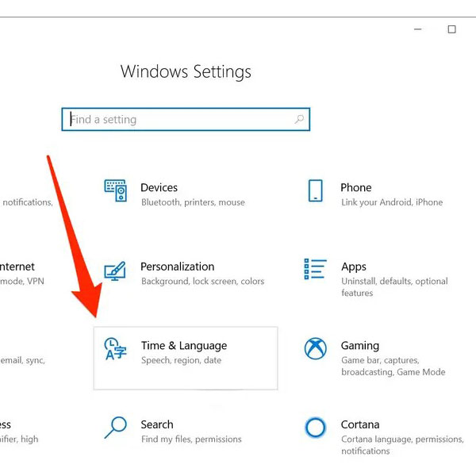Focus the Find a setting search field
Screen dimensions: 476x476
click(186, 119)
